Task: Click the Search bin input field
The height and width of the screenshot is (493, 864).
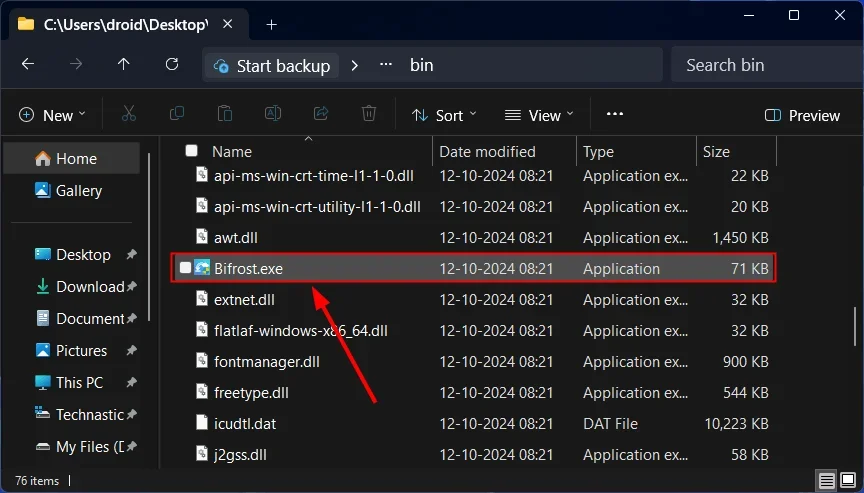Action: pos(767,65)
